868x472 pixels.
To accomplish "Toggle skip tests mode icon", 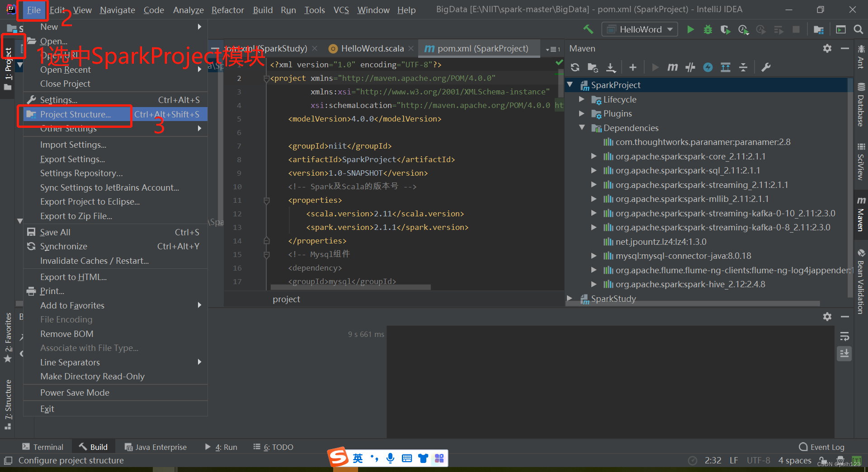I will coord(708,67).
